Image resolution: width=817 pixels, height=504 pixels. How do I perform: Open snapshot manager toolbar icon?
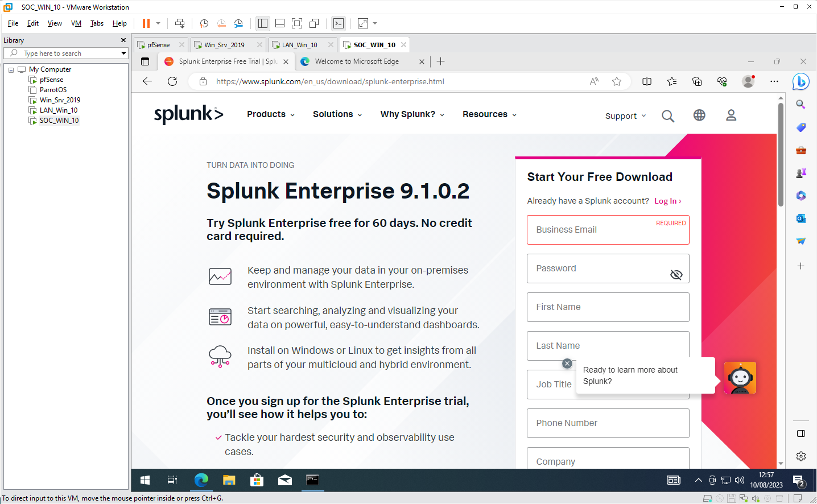click(x=238, y=23)
